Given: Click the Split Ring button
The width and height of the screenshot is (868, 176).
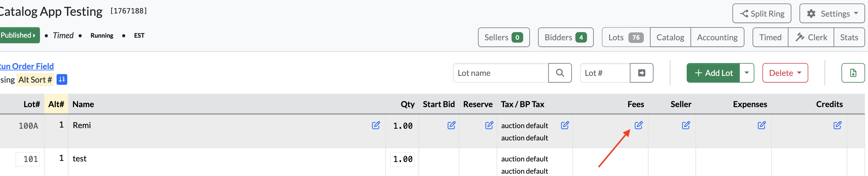Looking at the screenshot, I should tap(762, 13).
